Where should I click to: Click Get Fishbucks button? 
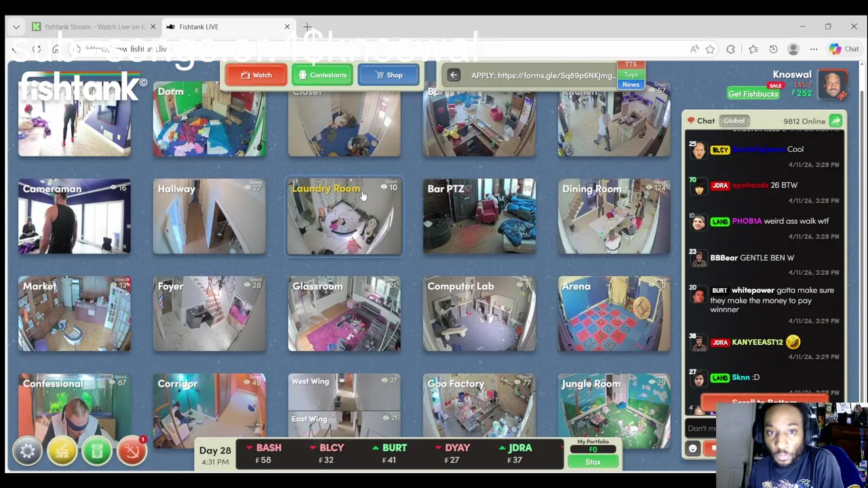click(x=753, y=94)
